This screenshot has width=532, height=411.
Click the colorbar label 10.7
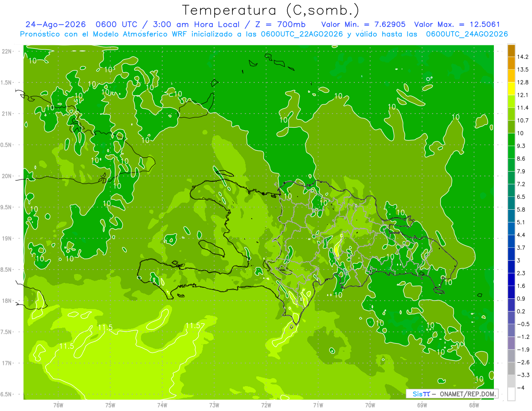coord(523,121)
